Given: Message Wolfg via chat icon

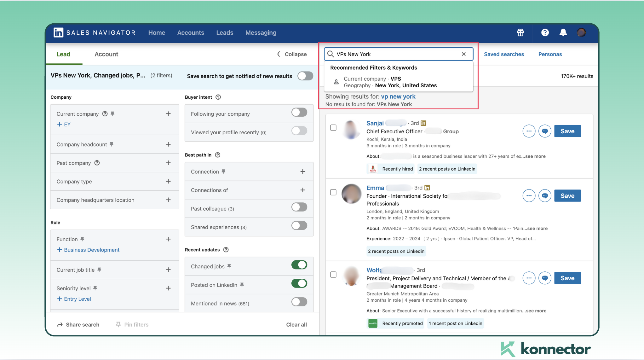Looking at the screenshot, I should point(545,278).
